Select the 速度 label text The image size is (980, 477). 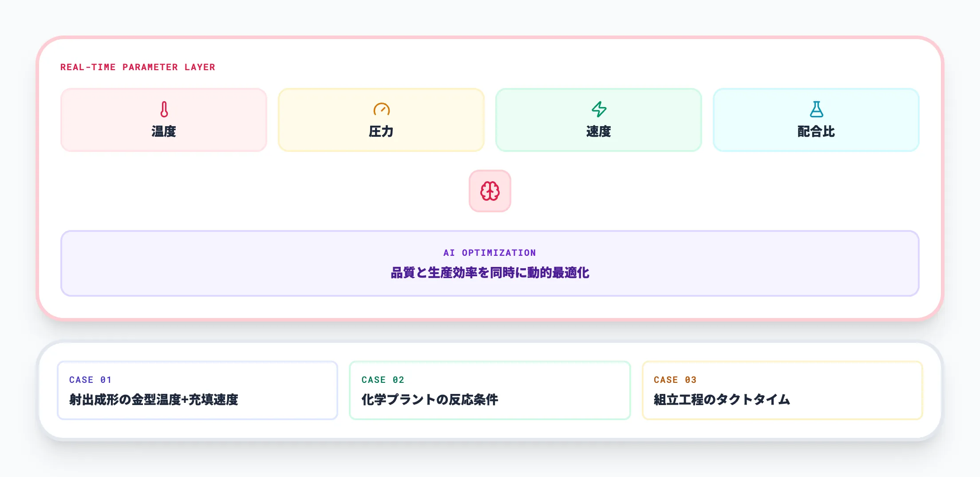pos(599,131)
